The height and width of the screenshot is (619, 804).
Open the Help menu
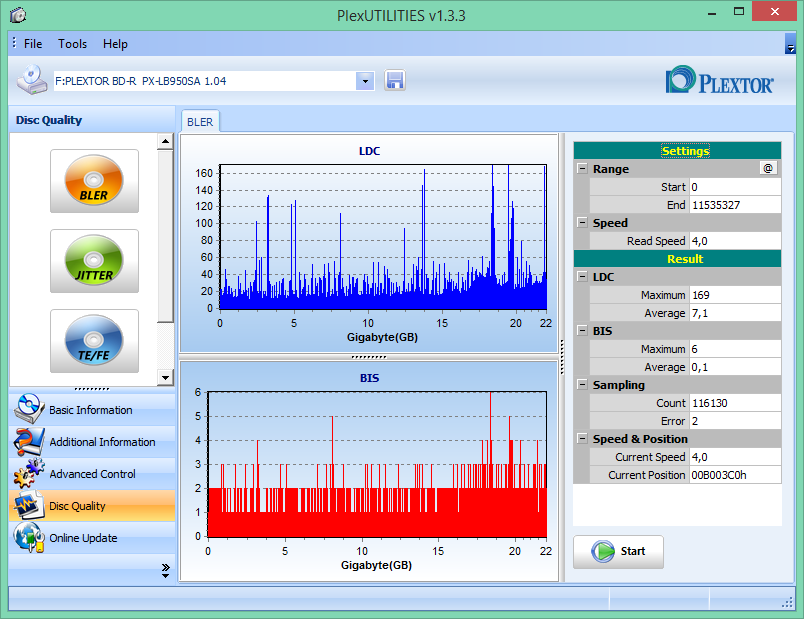click(x=115, y=44)
